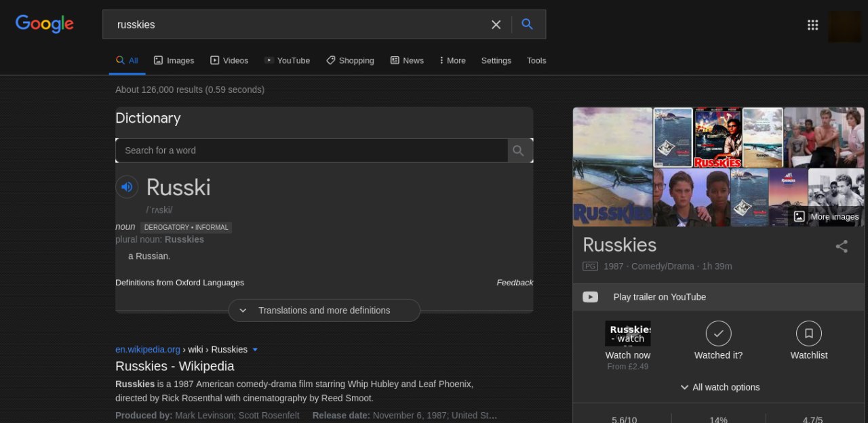Click the dictionary search magnifier button

click(x=519, y=150)
